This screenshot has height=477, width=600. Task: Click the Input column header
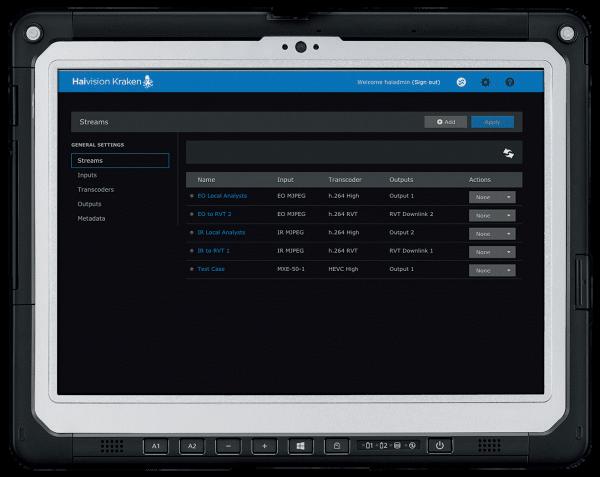pos(285,180)
